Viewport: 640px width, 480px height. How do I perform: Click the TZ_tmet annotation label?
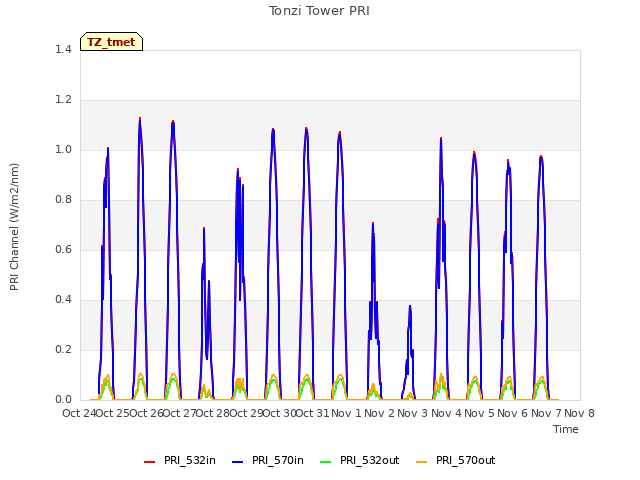(111, 42)
